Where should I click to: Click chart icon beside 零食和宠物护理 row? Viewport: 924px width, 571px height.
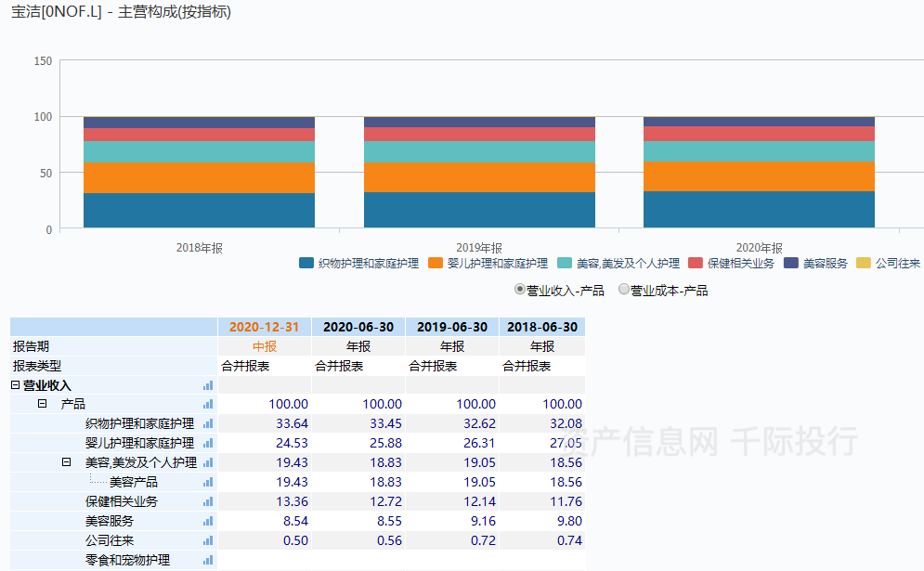tap(208, 560)
